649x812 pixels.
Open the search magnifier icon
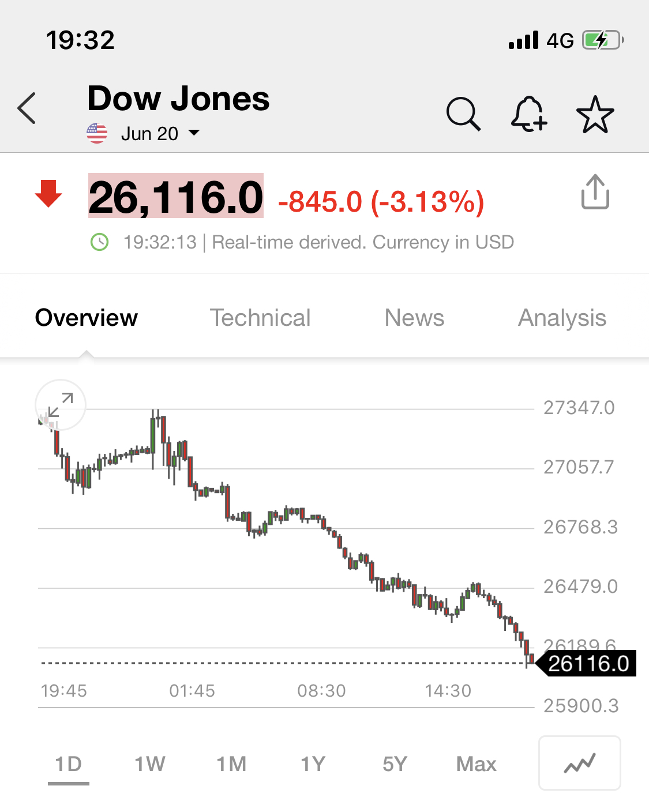click(463, 114)
